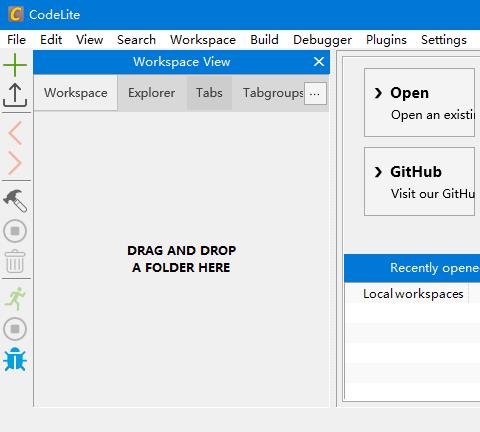Build project with the hammer icon
Screen dimensions: 480x432
click(x=15, y=201)
